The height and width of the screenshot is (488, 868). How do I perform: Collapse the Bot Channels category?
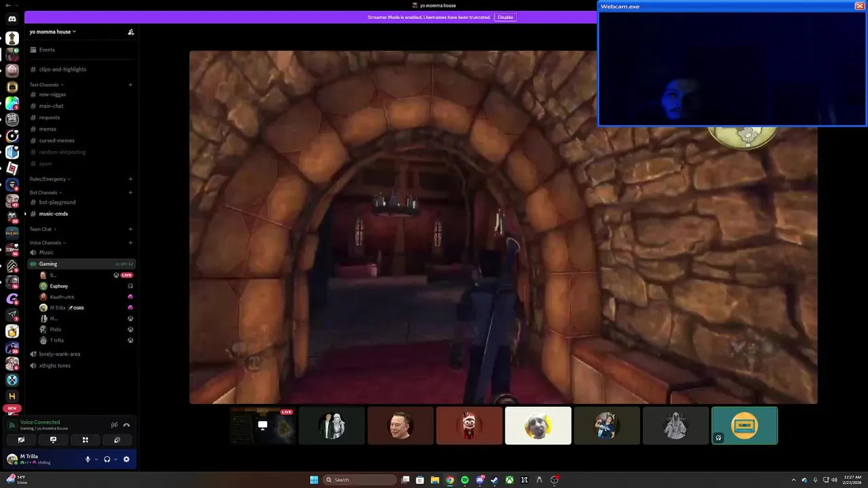(45, 192)
